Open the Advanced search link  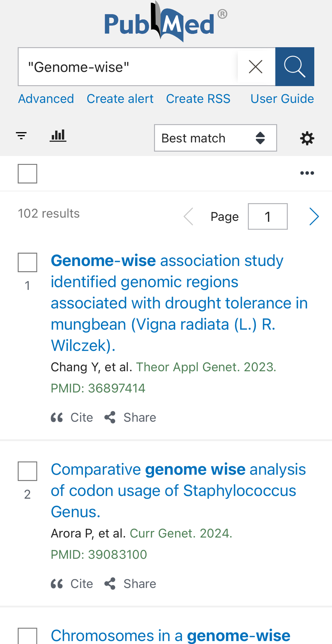(46, 99)
